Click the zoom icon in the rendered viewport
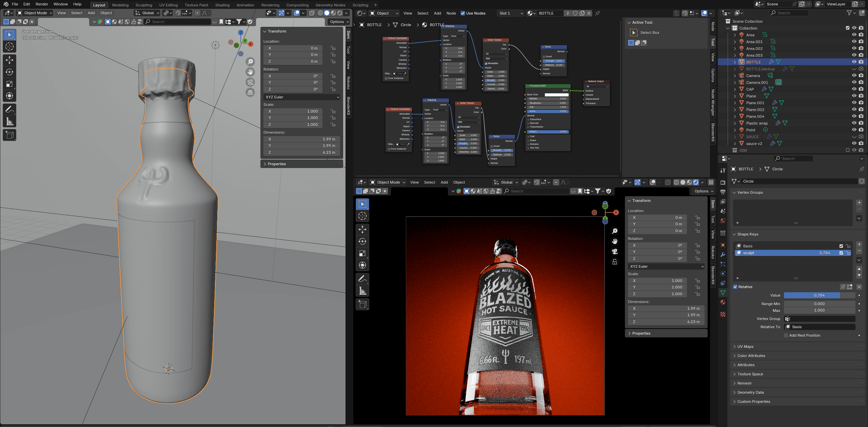This screenshot has height=427, width=868. tap(615, 231)
